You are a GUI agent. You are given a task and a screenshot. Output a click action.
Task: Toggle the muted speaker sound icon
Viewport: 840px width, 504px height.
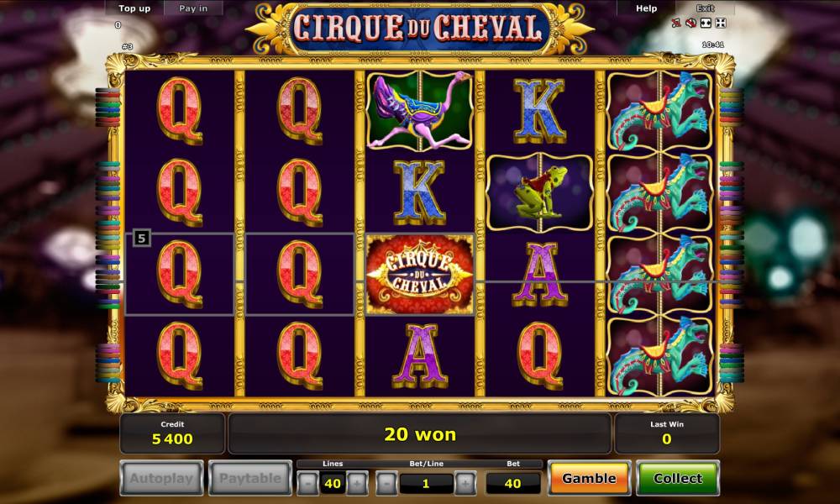point(691,23)
